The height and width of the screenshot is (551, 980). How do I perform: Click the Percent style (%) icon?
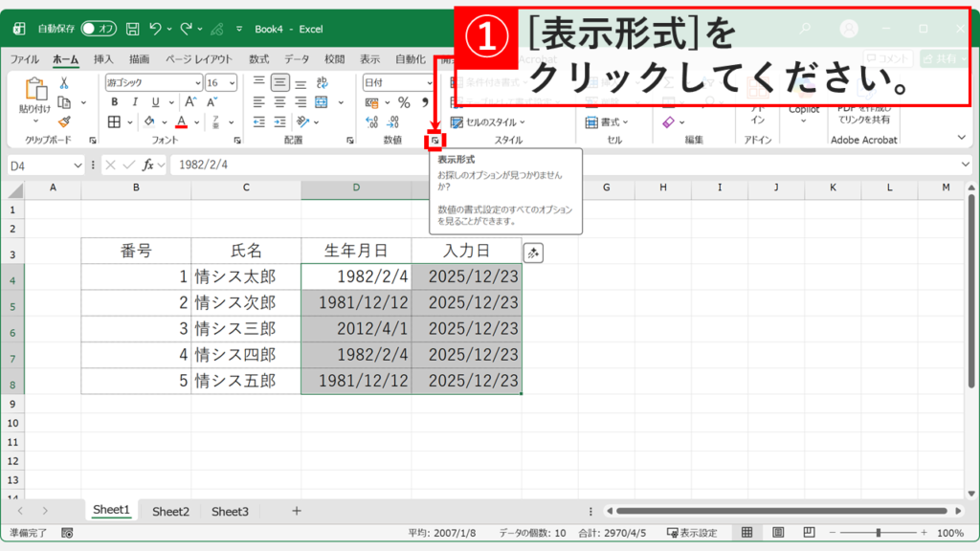coord(404,102)
